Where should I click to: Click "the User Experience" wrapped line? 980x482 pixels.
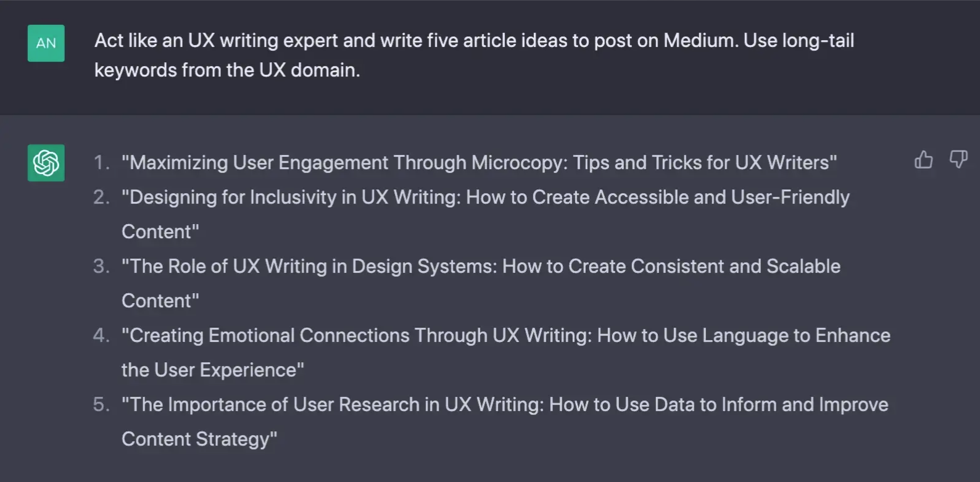[x=212, y=370]
